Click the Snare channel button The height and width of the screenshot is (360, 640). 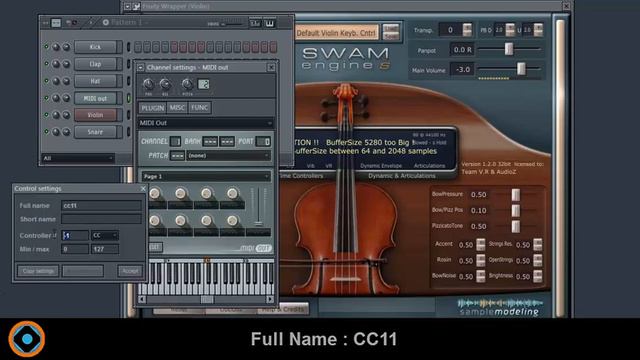(x=96, y=132)
